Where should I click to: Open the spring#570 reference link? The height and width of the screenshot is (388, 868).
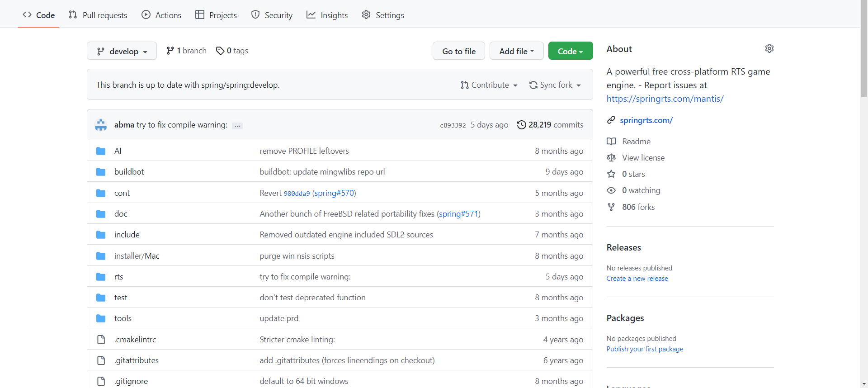tap(334, 193)
